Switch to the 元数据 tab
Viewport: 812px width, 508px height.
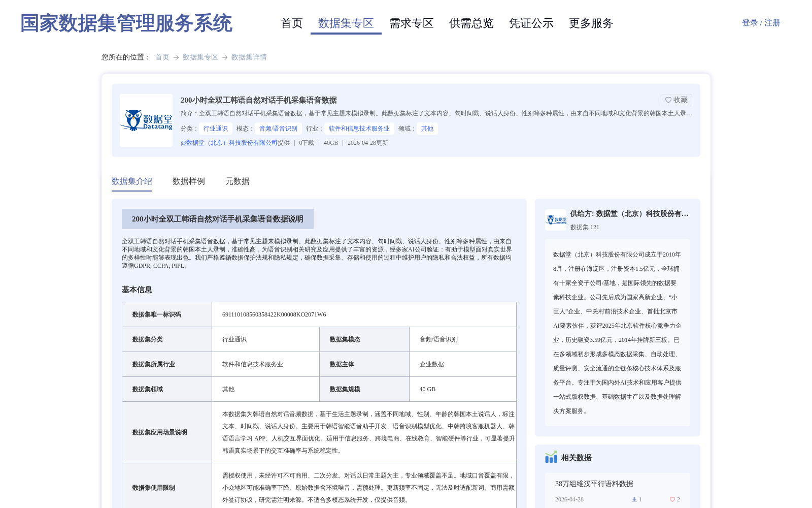pos(238,181)
